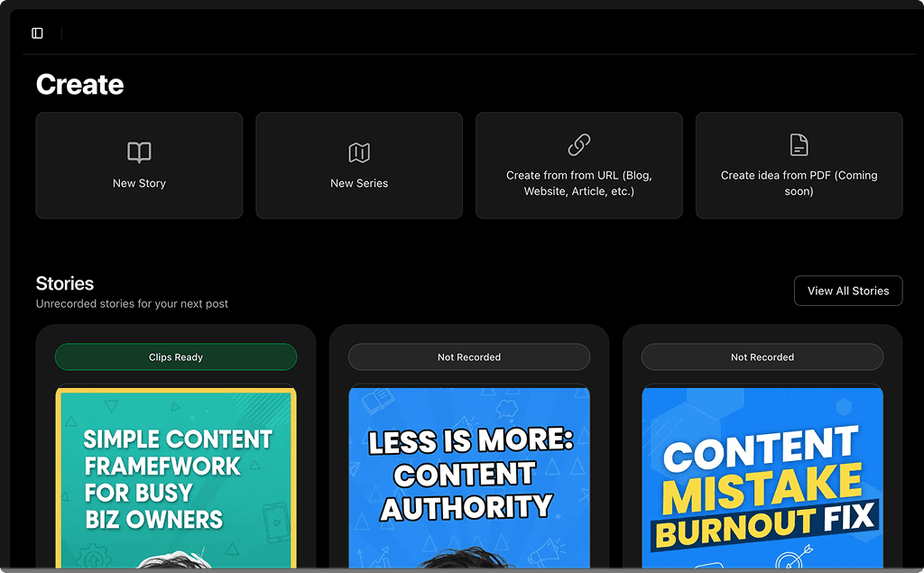The image size is (924, 573).
Task: Click the "Create" page title
Action: point(79,84)
